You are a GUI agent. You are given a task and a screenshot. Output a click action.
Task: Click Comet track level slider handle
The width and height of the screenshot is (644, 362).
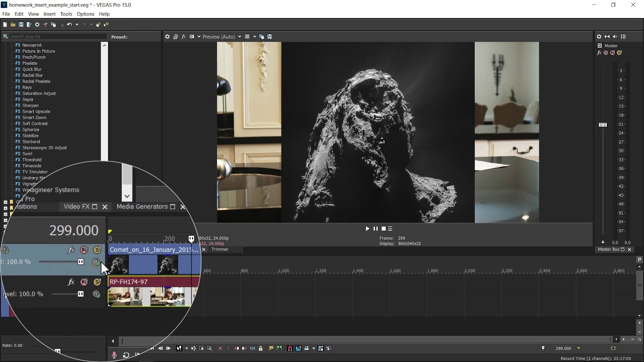pos(80,262)
